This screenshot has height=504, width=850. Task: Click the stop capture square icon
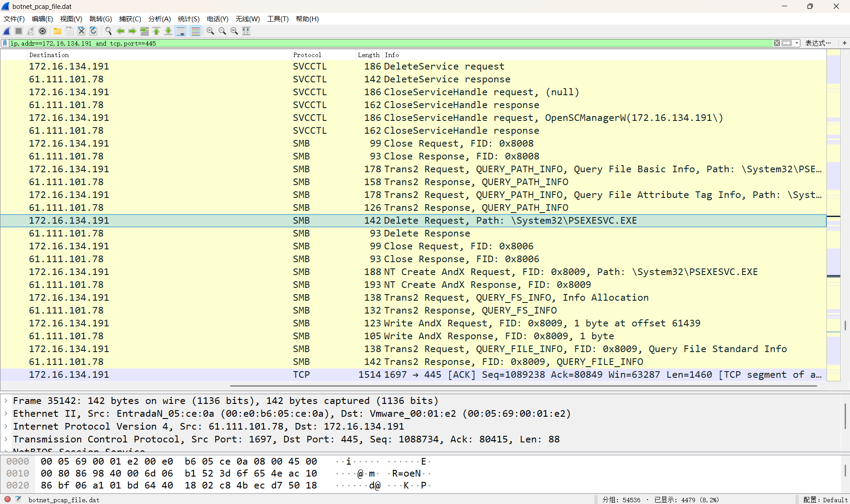click(19, 31)
